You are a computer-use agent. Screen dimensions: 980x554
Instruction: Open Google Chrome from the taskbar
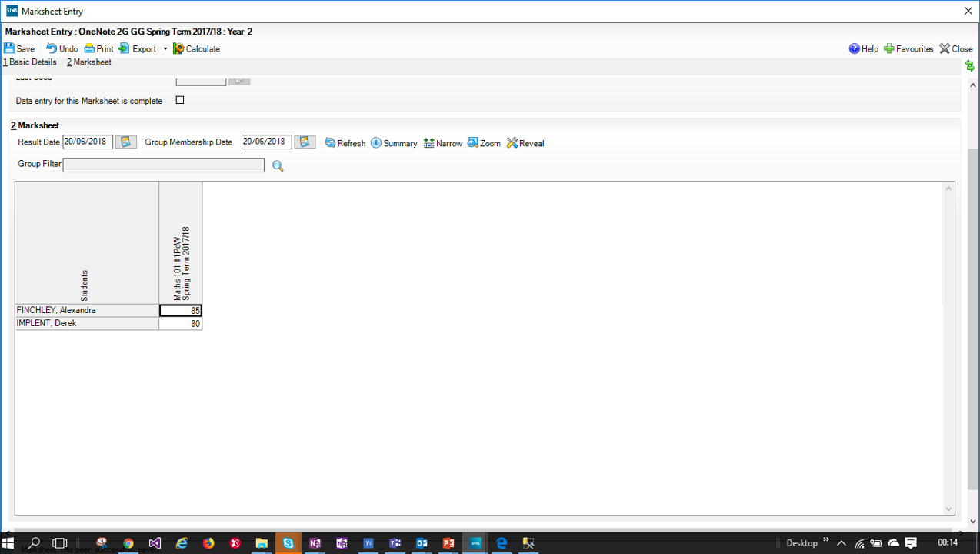[x=128, y=543]
